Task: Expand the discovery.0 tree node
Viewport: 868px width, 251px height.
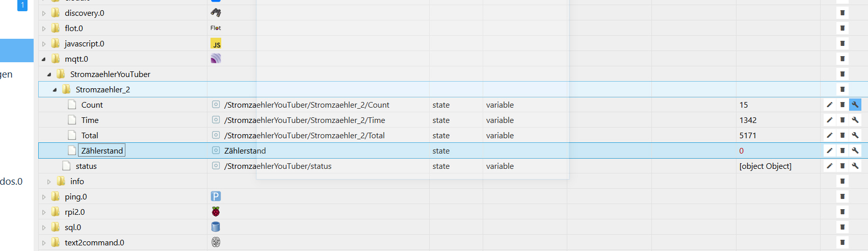Action: 44,13
